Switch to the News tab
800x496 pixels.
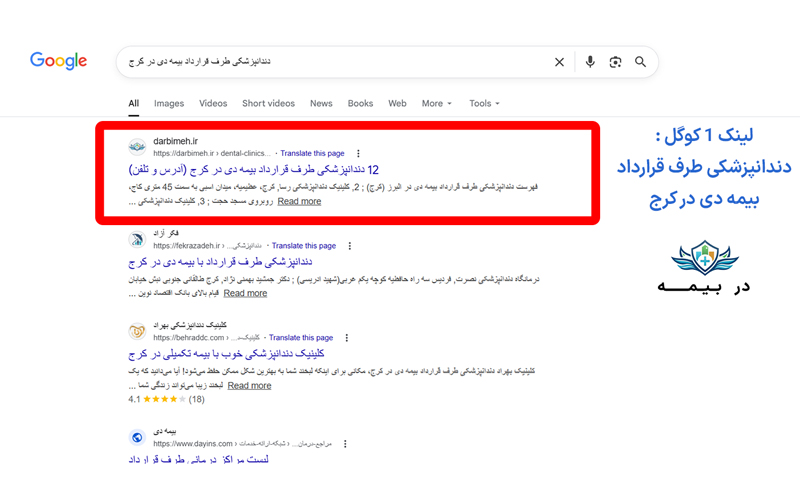point(321,104)
